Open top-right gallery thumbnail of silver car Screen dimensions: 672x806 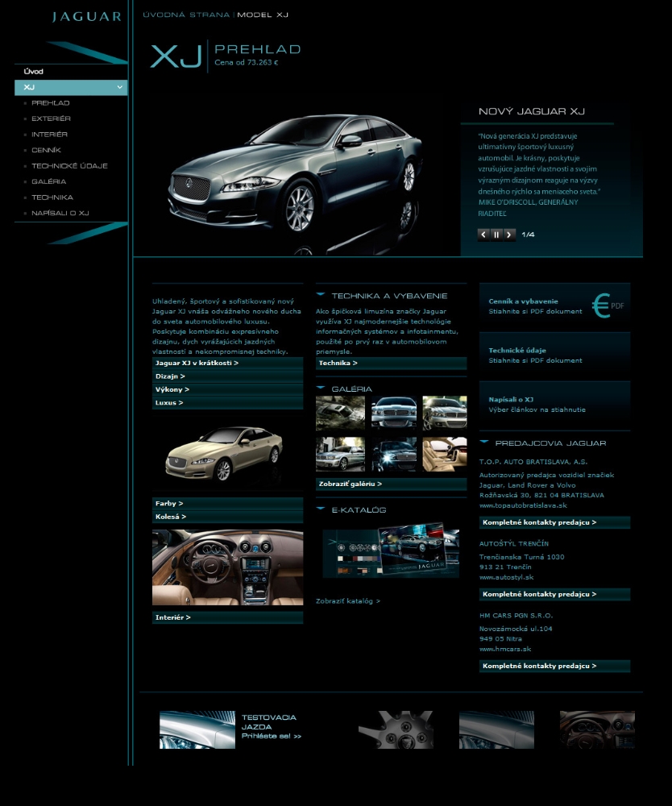coord(445,413)
